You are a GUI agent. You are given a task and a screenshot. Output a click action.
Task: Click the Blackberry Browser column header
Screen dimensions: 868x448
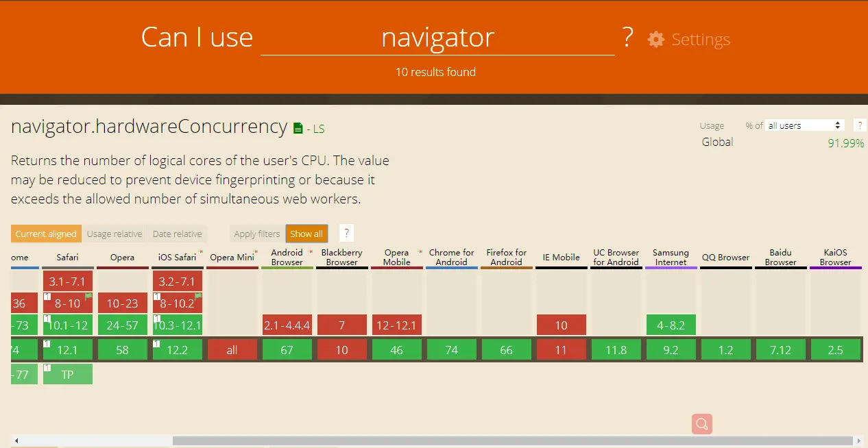tap(342, 258)
